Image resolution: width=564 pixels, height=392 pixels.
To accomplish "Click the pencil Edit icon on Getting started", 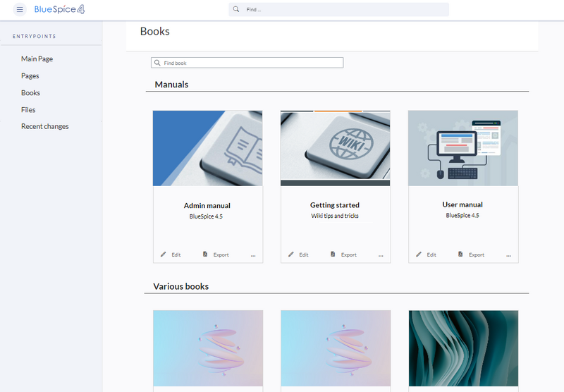I will [291, 255].
